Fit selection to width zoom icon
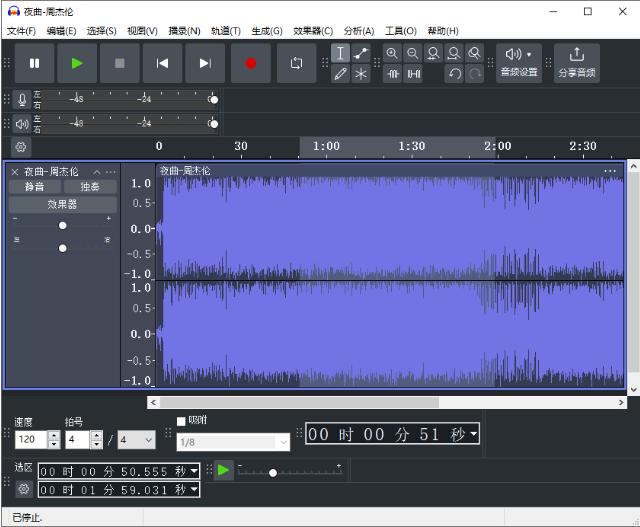 433,53
